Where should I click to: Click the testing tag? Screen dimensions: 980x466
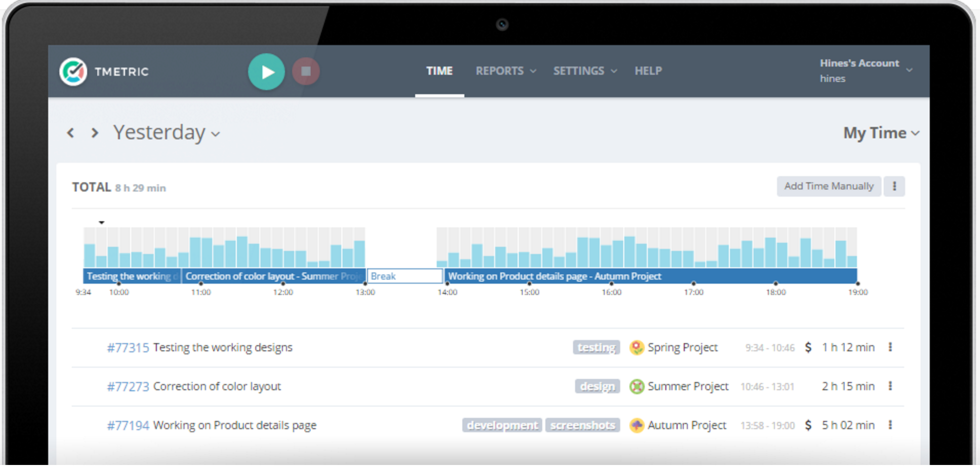click(596, 347)
